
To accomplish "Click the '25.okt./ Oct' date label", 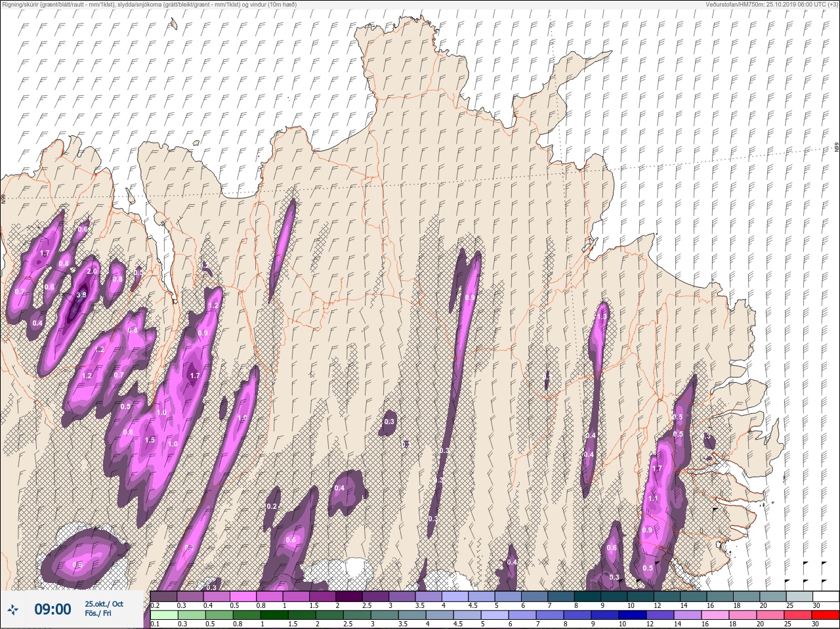I will pos(104,604).
